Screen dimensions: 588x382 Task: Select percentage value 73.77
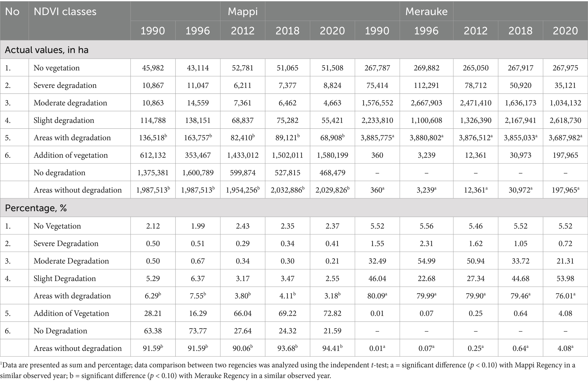coord(198,331)
